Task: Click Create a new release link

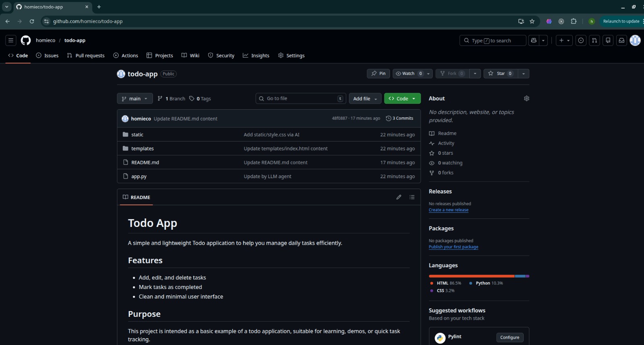Action: click(448, 210)
